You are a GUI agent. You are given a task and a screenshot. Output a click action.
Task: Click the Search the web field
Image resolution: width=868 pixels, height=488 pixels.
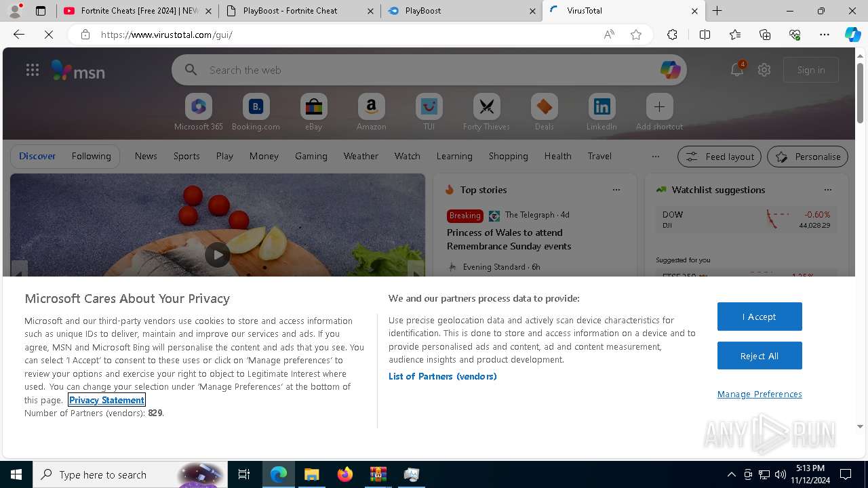coord(429,70)
